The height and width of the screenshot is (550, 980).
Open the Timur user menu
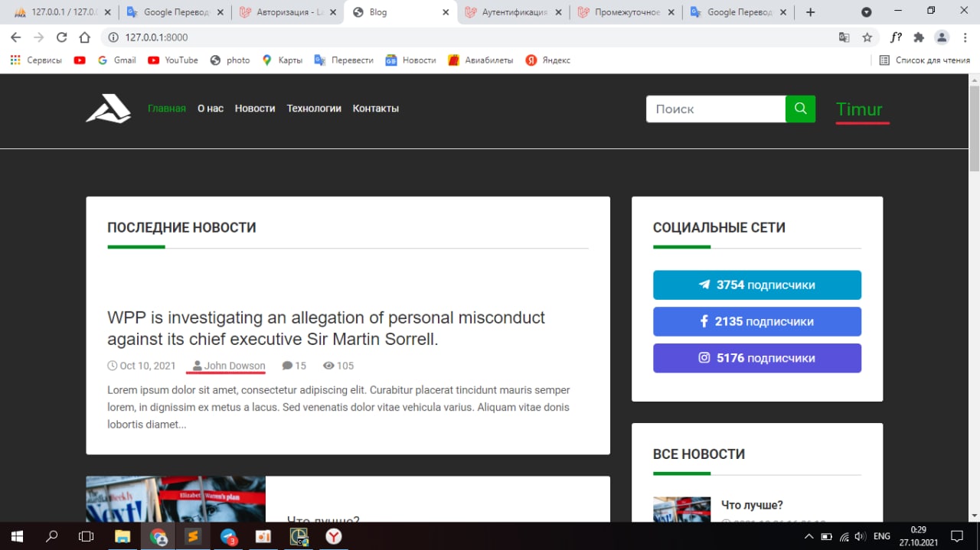tap(859, 109)
